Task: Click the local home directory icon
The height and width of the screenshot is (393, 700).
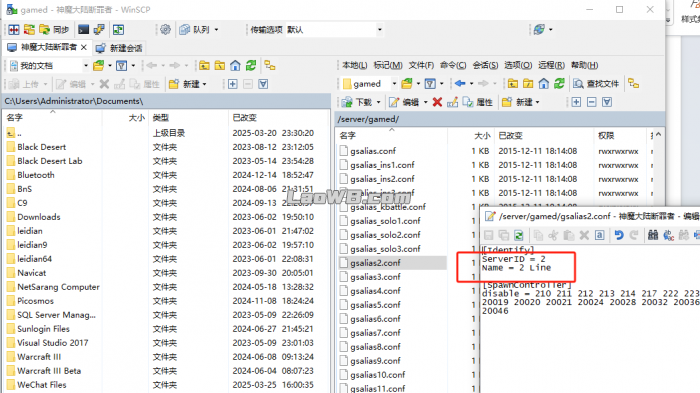Action: tap(235, 66)
